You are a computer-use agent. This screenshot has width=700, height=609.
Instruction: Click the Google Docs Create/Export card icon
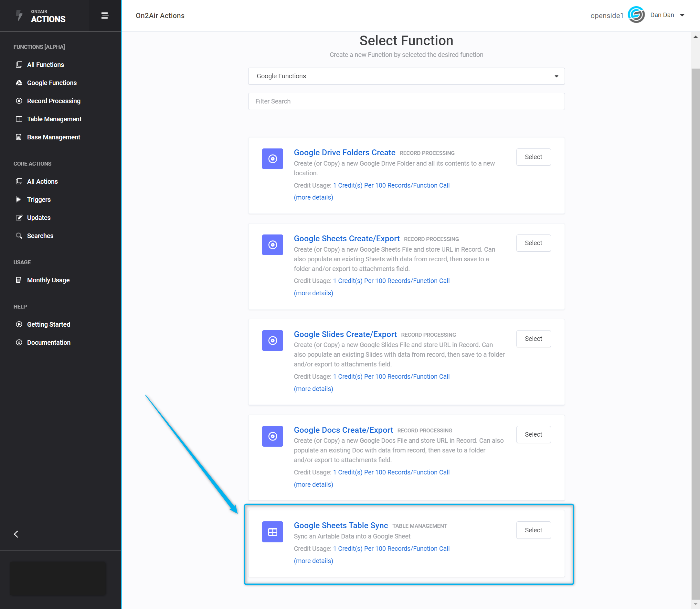pos(272,436)
